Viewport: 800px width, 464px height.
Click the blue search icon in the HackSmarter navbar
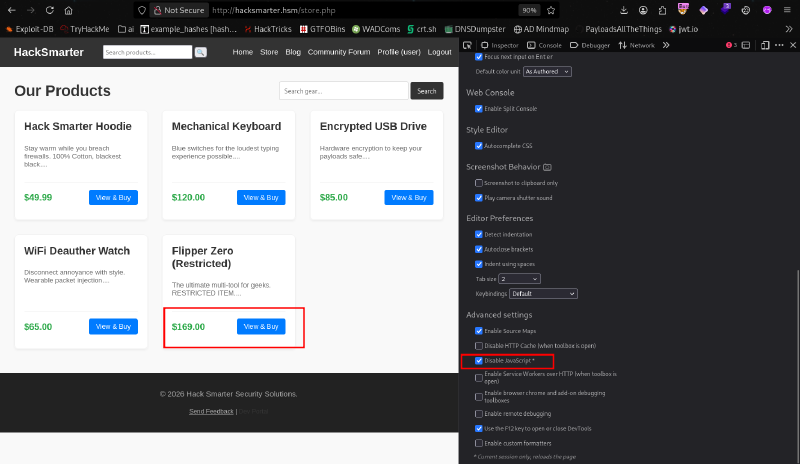pos(201,52)
